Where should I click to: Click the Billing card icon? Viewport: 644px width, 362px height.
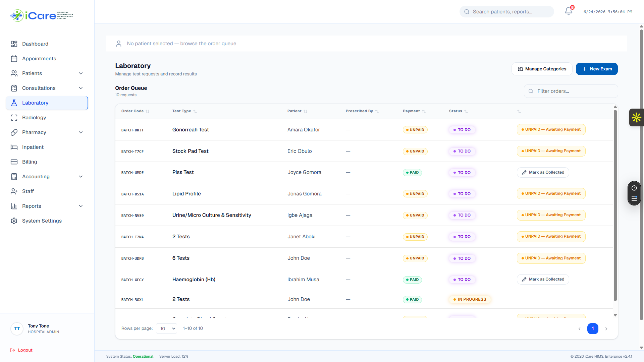(x=14, y=162)
